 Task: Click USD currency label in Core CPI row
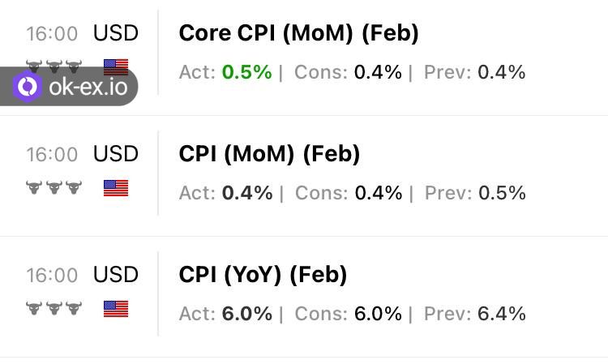coord(116,33)
